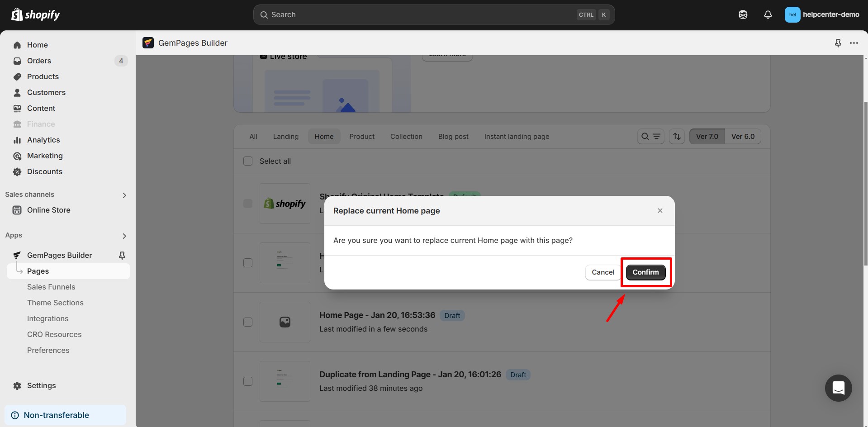Expand the Apps section
The width and height of the screenshot is (868, 427).
tap(124, 236)
